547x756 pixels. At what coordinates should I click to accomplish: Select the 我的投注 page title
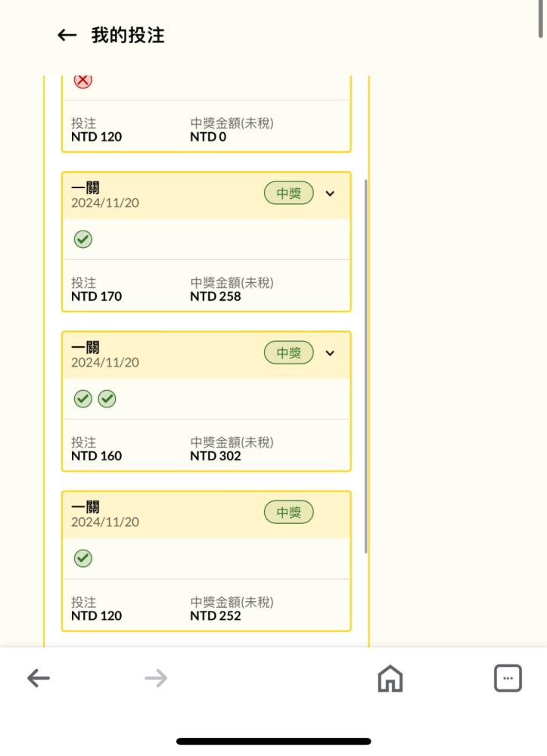coord(128,36)
